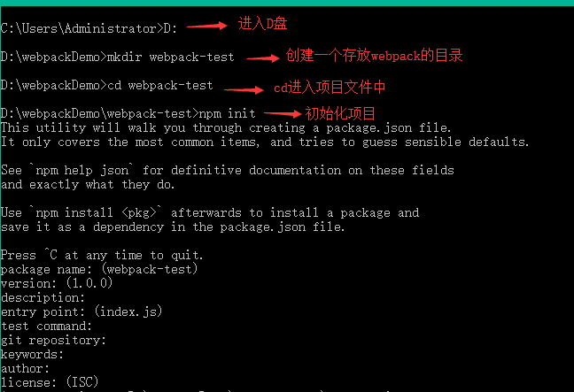The width and height of the screenshot is (574, 392).
Task: Click the 'license: (ISC)' prompt line
Action: pyautogui.click(x=50, y=382)
